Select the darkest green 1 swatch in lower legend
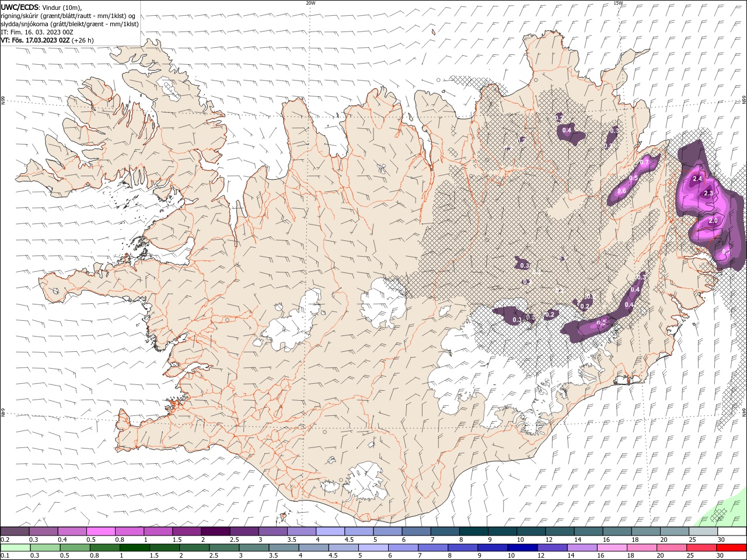Viewport: 747px width, 560px height. pyautogui.click(x=135, y=548)
